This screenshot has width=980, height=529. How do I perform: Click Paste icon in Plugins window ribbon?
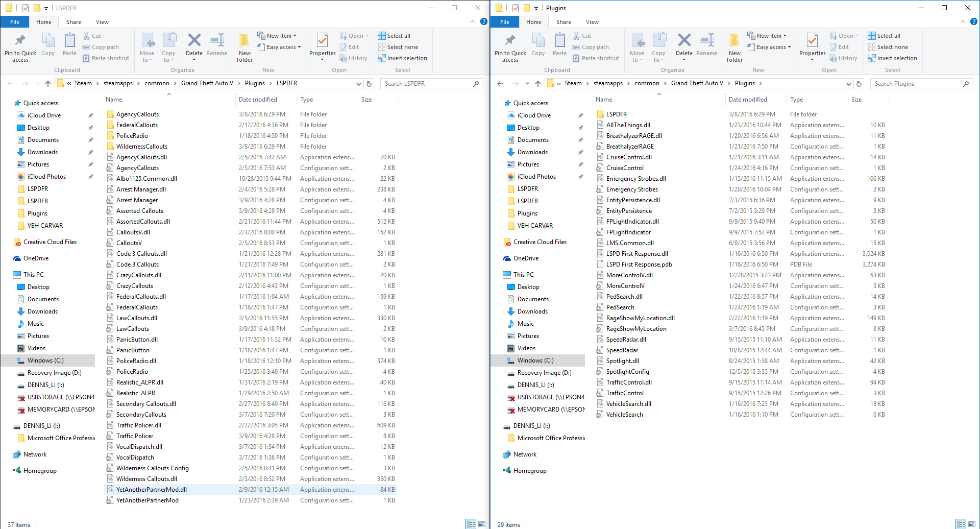click(x=559, y=41)
